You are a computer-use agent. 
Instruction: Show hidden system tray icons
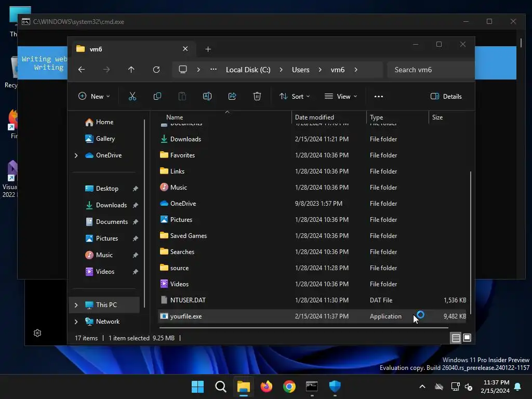[422, 387]
